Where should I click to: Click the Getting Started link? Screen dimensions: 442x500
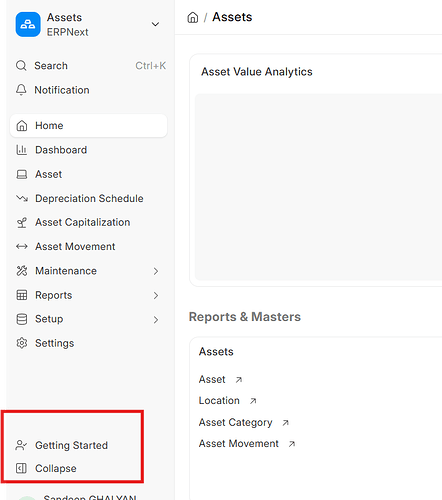71,445
